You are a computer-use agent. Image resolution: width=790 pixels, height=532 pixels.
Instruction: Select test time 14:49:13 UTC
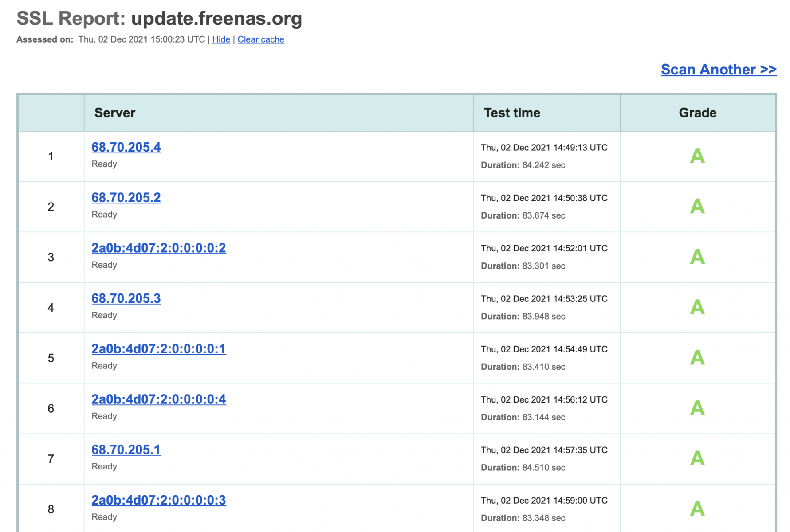pyautogui.click(x=544, y=148)
